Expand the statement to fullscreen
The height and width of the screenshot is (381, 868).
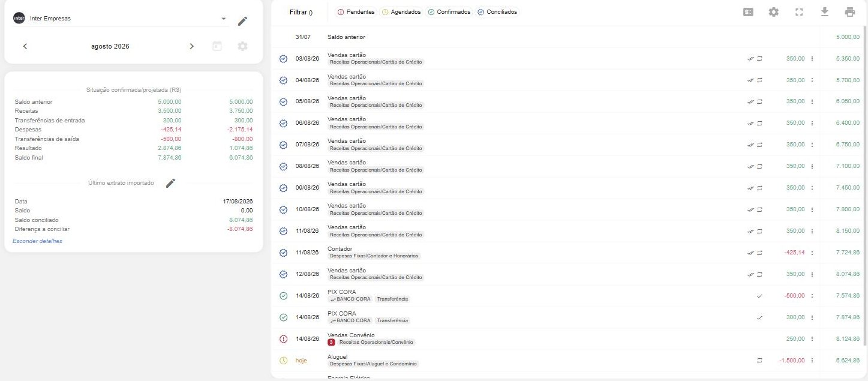799,12
